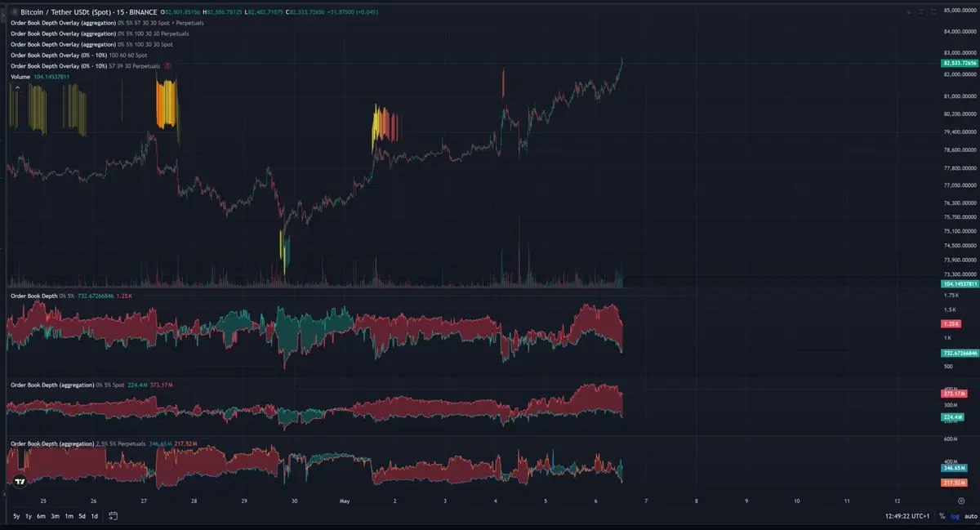Select overlay legend '0% 5% 100 30 30 Perpetuals'

tap(100, 33)
